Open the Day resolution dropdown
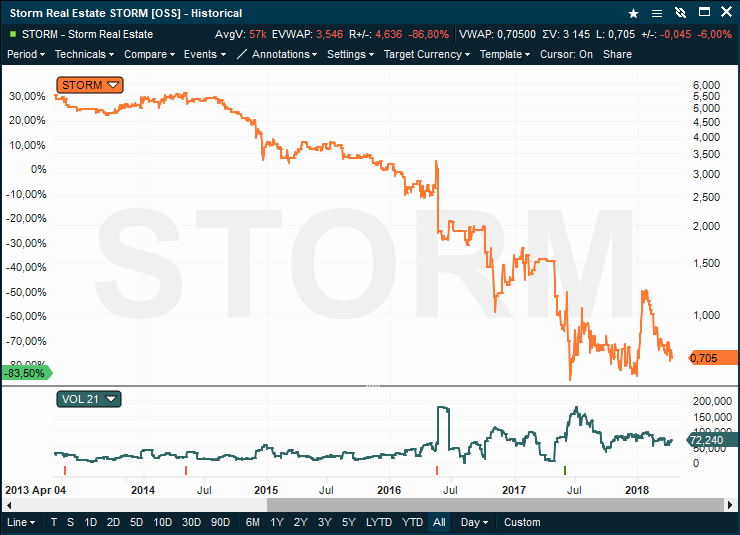Screen dimensions: 740x535 click(x=474, y=522)
